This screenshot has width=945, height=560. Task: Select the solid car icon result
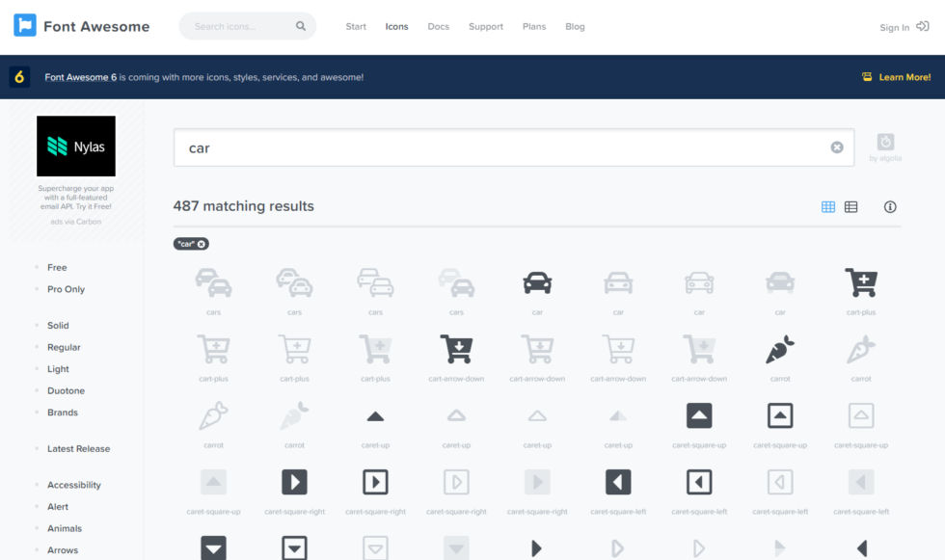click(x=537, y=281)
